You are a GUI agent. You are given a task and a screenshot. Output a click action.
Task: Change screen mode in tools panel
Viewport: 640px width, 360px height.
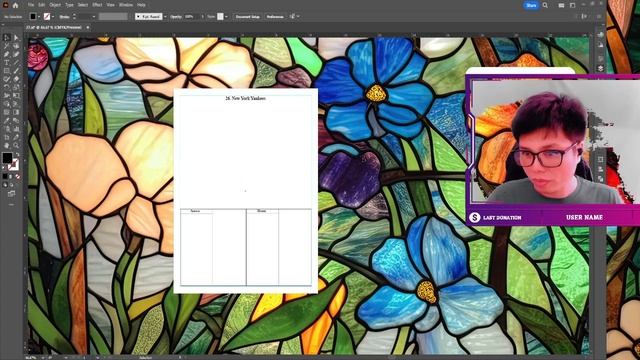(x=11, y=194)
